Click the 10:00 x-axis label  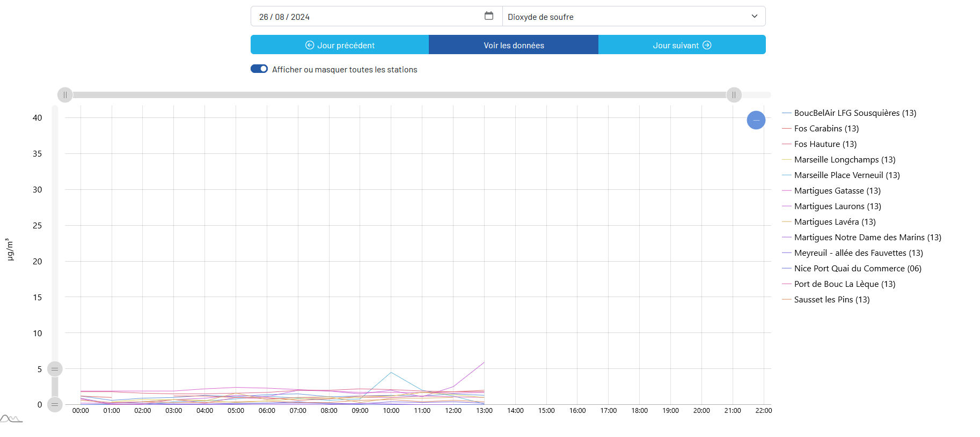[391, 411]
